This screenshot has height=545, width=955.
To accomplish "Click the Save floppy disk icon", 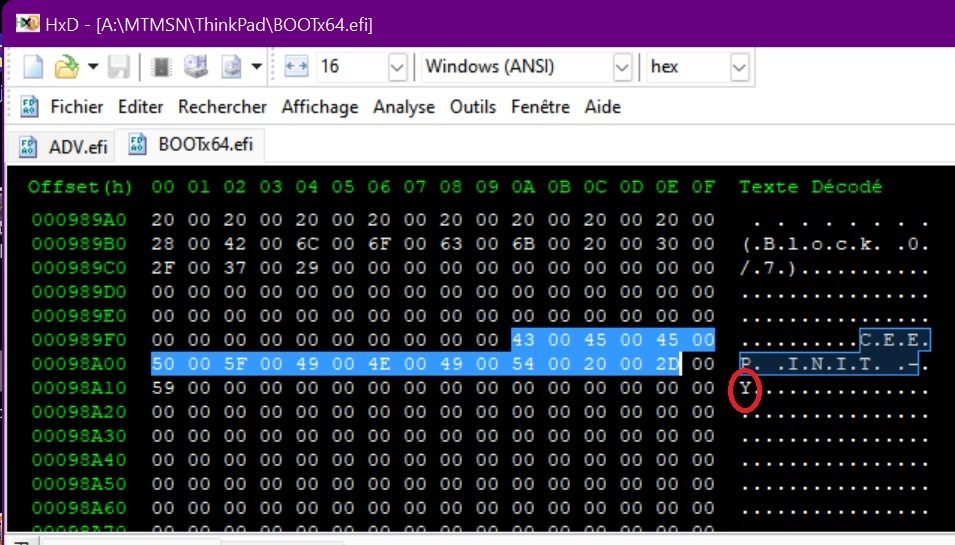I will (x=119, y=66).
